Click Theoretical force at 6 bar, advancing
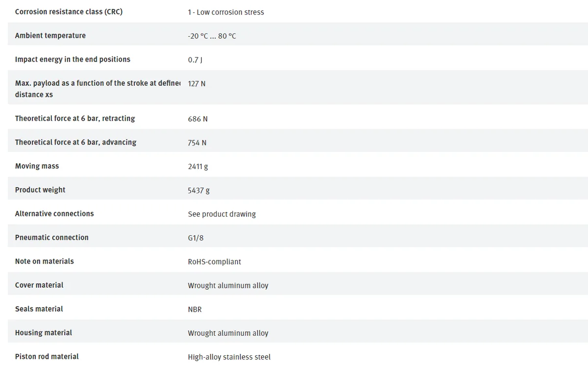Viewport: 588px width, 371px height. (75, 142)
